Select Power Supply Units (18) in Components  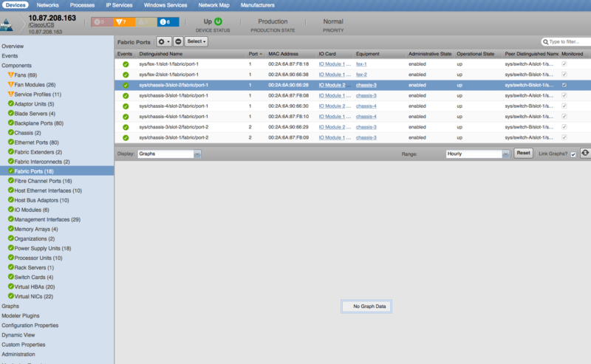(43, 248)
